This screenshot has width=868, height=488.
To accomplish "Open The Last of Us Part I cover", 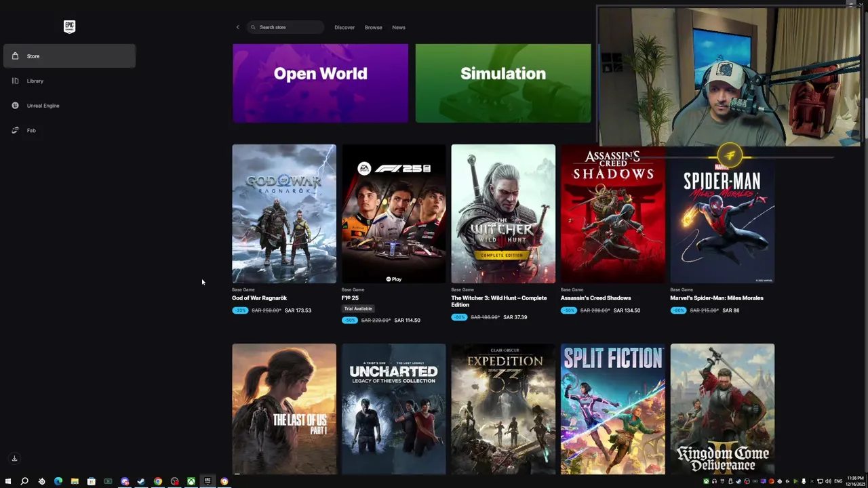I will pos(284,409).
